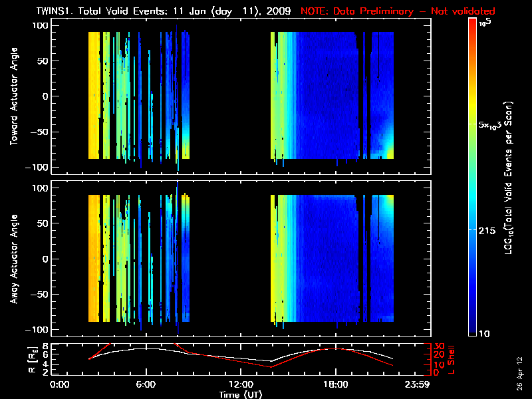Viewport: 532px width, 399px height.
Task: Click the orange band in Away panel
Action: [x=94, y=259]
